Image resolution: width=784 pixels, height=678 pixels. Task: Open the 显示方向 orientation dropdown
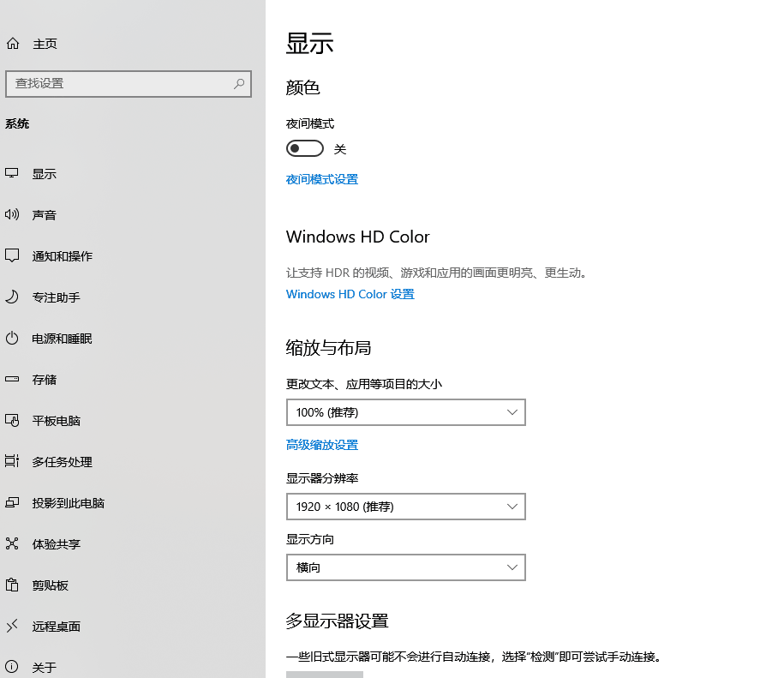[405, 567]
